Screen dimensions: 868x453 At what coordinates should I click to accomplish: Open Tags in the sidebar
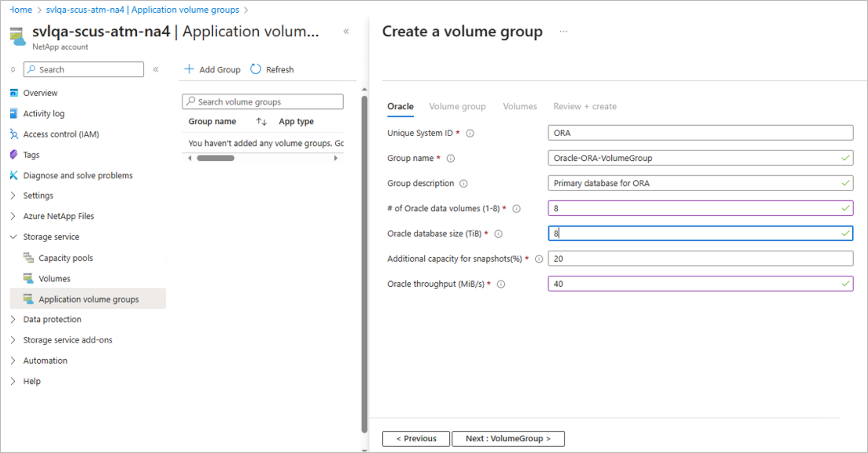tap(31, 154)
